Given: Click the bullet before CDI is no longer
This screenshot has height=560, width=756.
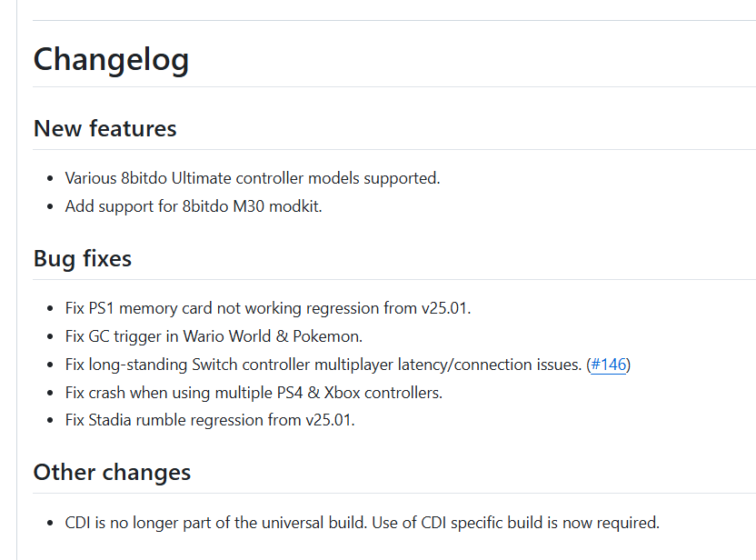Looking at the screenshot, I should pyautogui.click(x=50, y=524).
